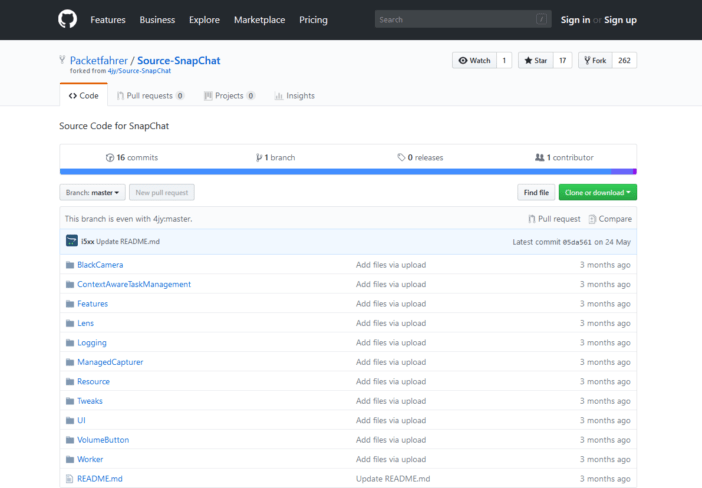Open Business in the top navigation
The width and height of the screenshot is (702, 488).
157,20
